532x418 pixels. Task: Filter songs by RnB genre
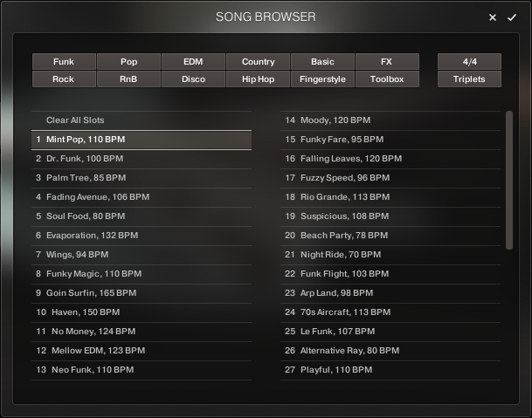click(128, 79)
